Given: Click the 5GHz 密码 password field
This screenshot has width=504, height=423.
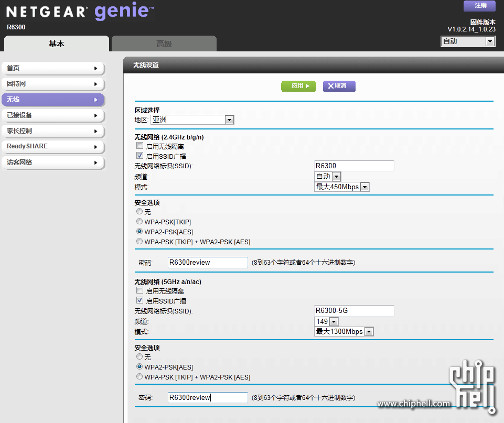Looking at the screenshot, I should point(208,398).
